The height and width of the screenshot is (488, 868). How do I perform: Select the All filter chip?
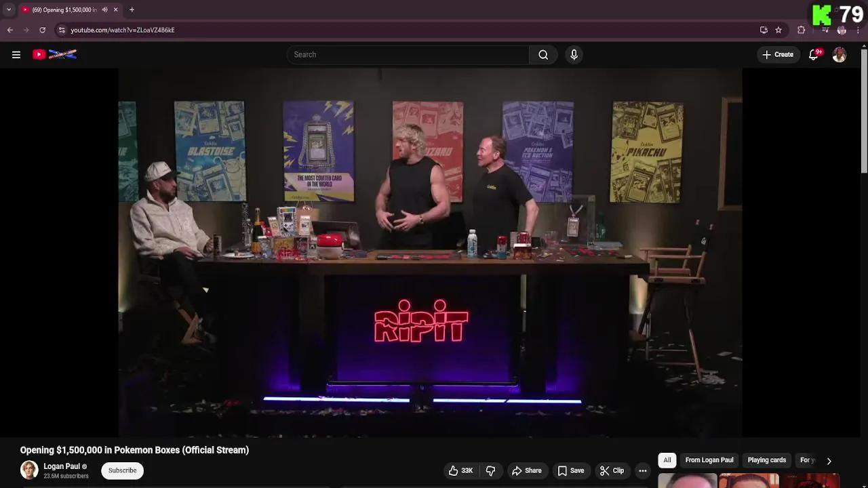click(667, 460)
